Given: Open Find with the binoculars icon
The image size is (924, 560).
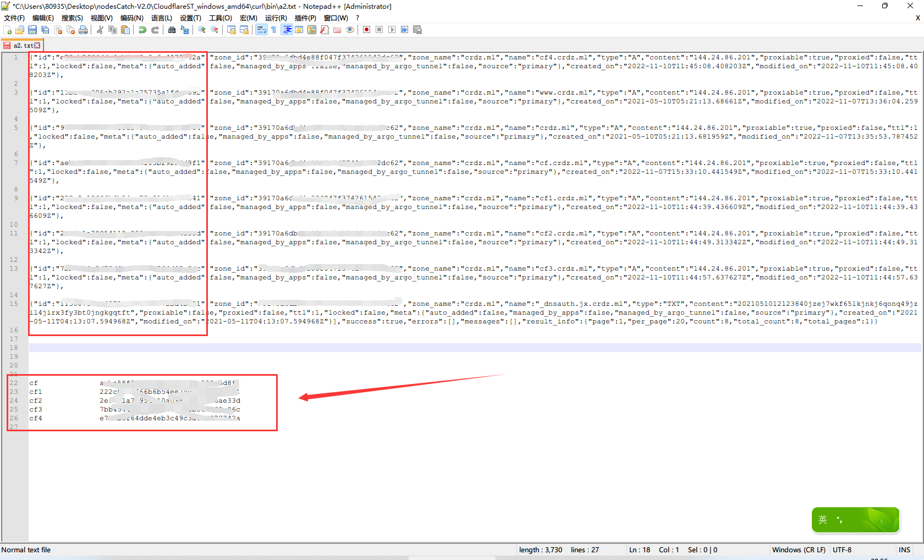Looking at the screenshot, I should click(172, 30).
